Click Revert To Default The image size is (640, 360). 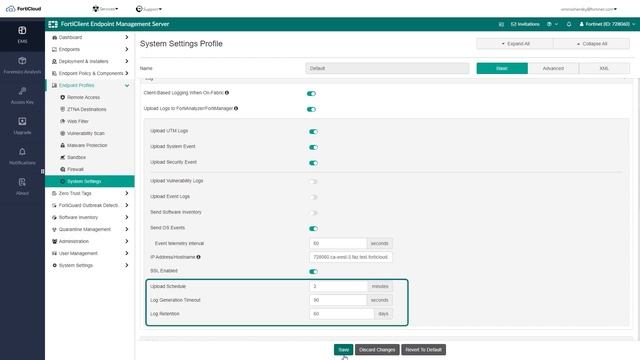point(423,349)
